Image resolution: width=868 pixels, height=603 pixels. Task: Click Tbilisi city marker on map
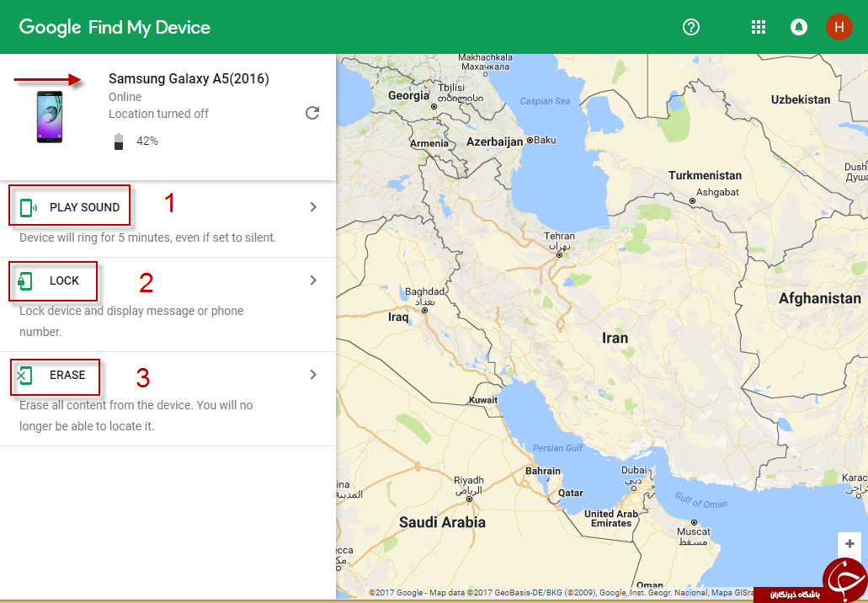click(x=434, y=106)
